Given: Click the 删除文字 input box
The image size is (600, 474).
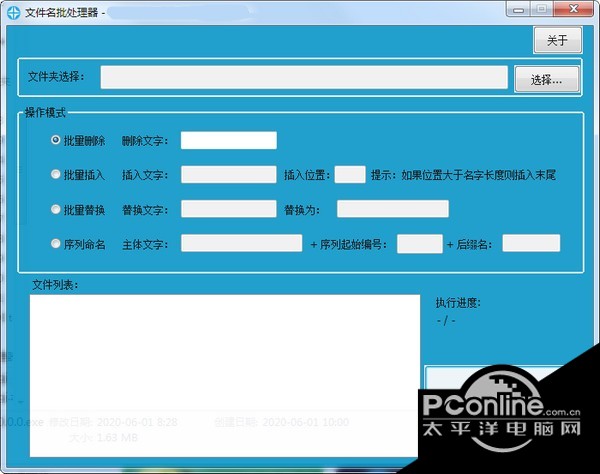Looking at the screenshot, I should click(229, 140).
